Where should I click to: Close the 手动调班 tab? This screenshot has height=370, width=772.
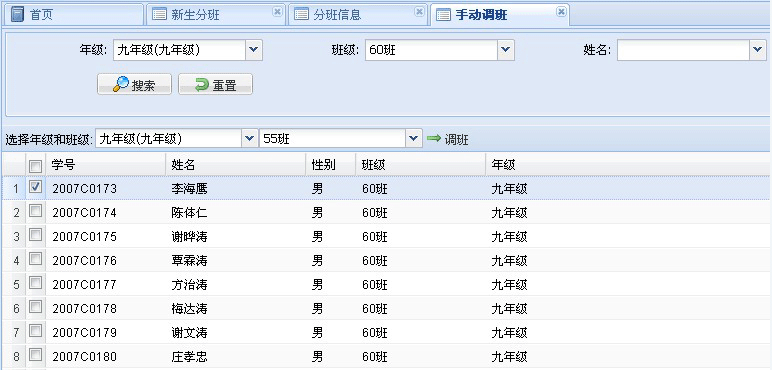click(561, 11)
